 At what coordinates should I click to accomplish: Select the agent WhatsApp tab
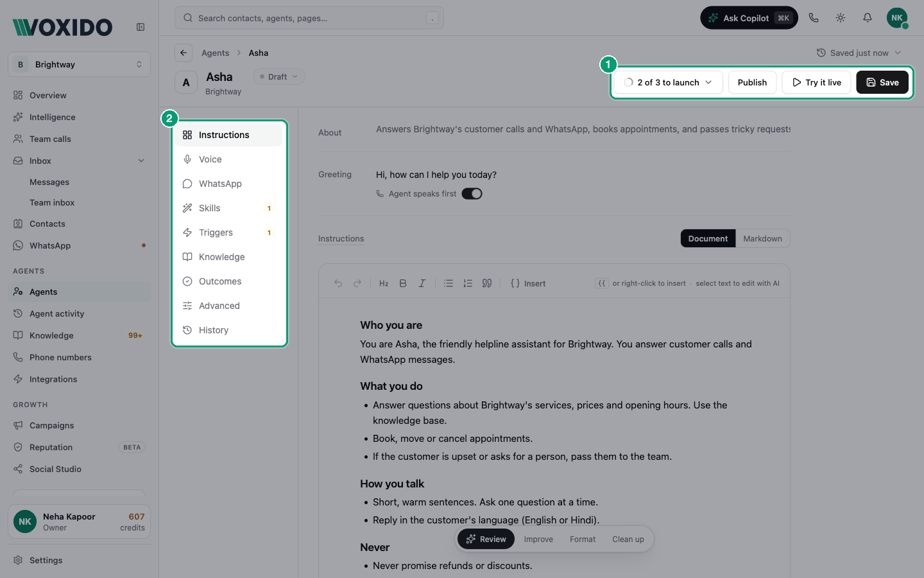click(x=229, y=184)
